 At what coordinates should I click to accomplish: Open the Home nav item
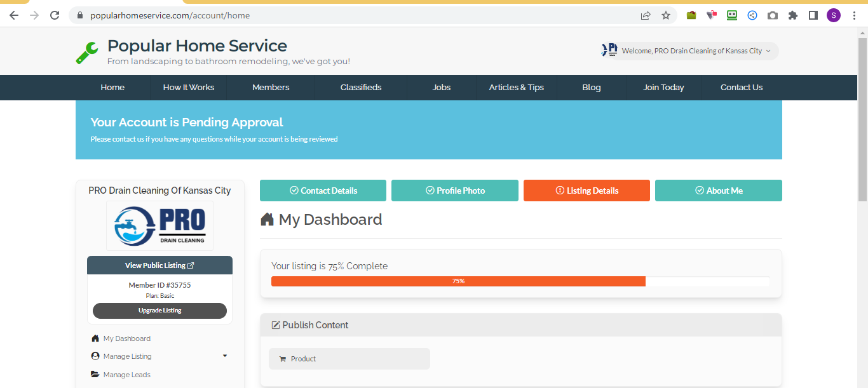tap(112, 88)
